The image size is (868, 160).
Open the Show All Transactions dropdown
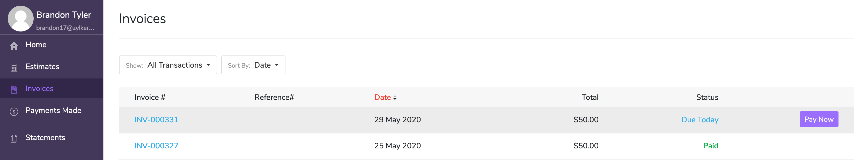[168, 65]
